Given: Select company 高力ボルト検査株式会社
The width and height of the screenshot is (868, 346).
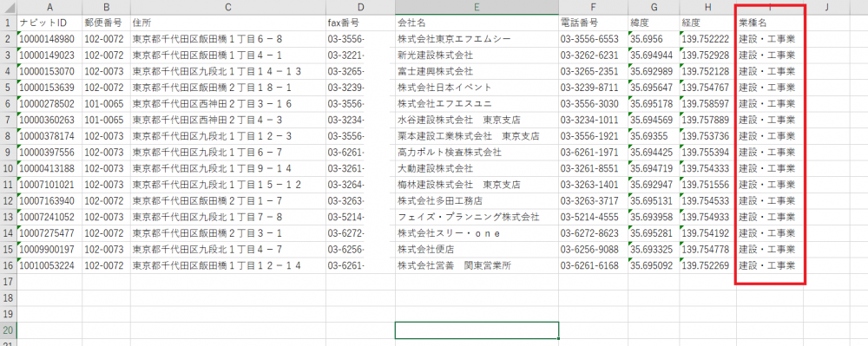Looking at the screenshot, I should pos(477,152).
